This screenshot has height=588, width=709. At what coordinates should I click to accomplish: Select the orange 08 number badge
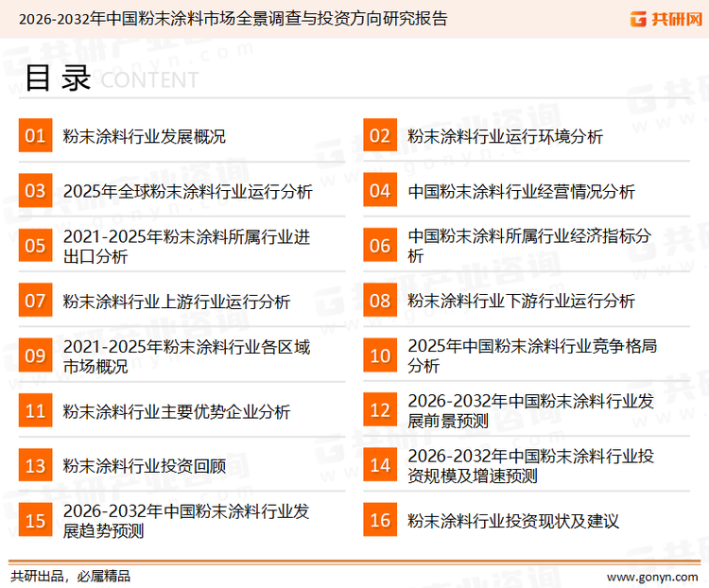(380, 301)
